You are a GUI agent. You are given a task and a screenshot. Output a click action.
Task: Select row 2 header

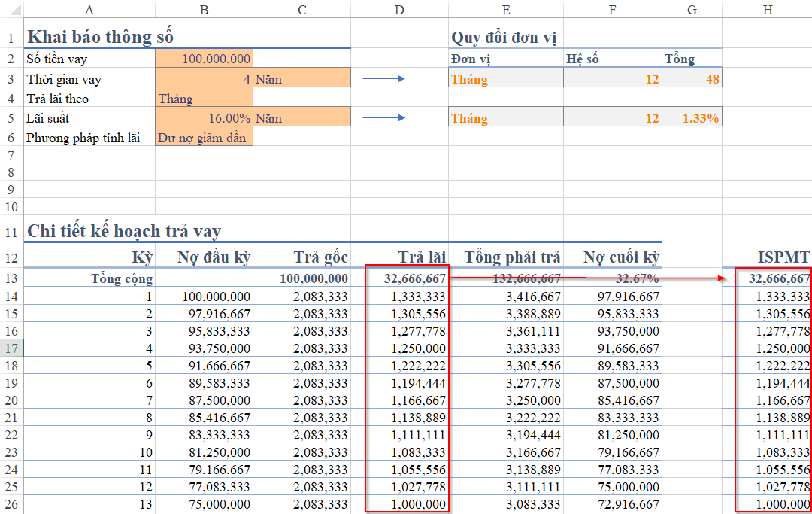pyautogui.click(x=11, y=59)
